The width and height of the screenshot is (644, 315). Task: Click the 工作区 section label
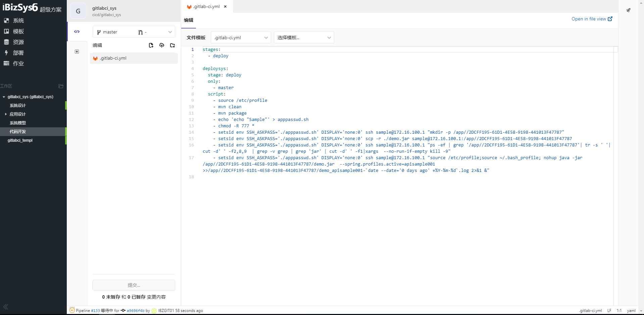(6, 86)
